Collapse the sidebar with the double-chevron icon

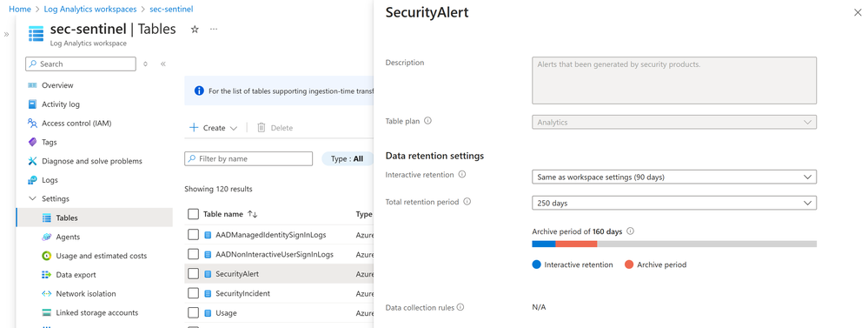[x=163, y=64]
